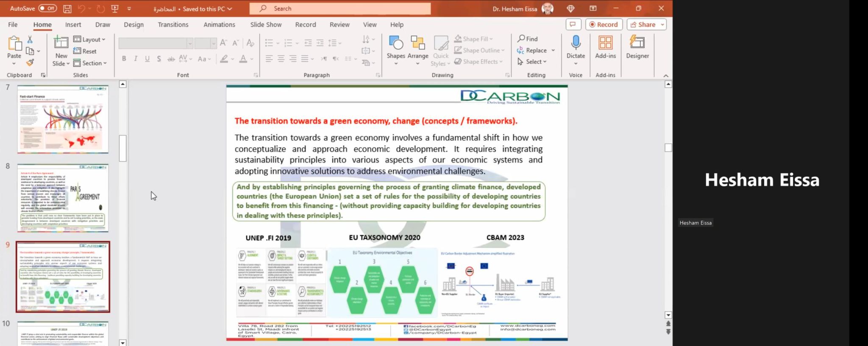Open the Animations tab
Viewport: 868px width, 346px height.
[219, 25]
